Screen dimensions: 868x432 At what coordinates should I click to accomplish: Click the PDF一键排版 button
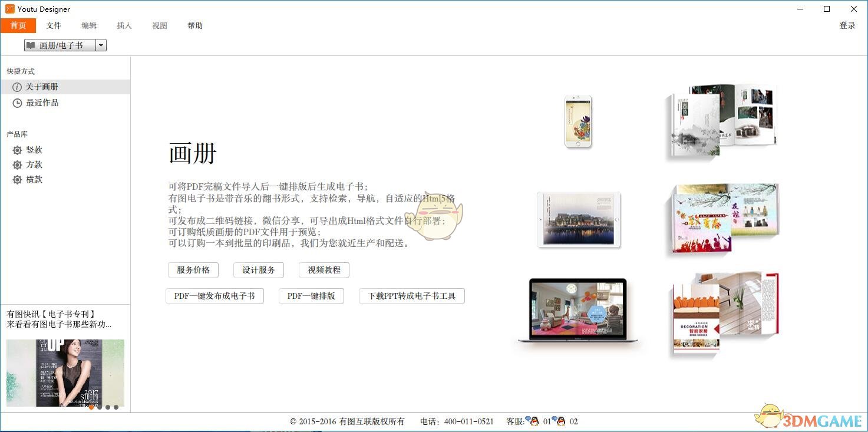(311, 296)
